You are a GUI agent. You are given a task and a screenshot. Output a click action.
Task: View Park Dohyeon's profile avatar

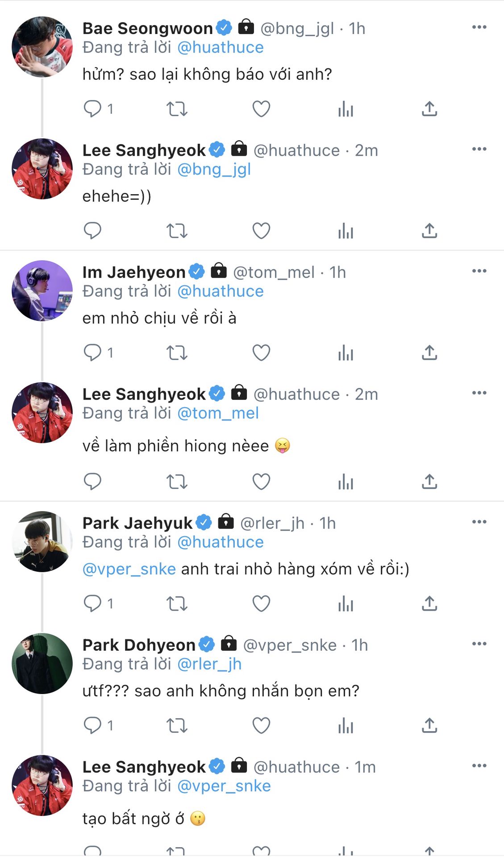tap(42, 663)
